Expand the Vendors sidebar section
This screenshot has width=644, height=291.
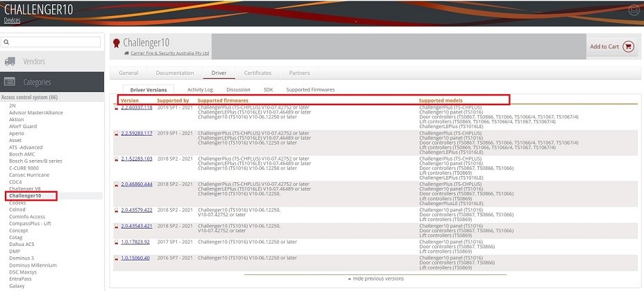tap(52, 62)
